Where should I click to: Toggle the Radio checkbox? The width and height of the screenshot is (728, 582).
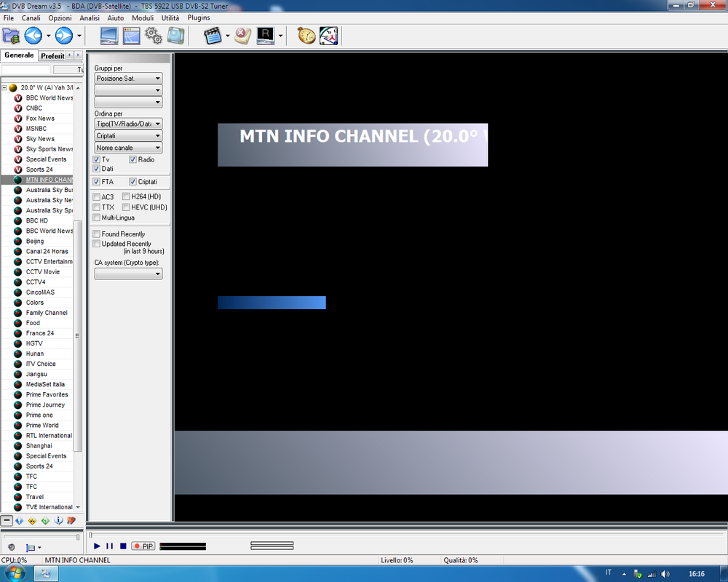(132, 159)
